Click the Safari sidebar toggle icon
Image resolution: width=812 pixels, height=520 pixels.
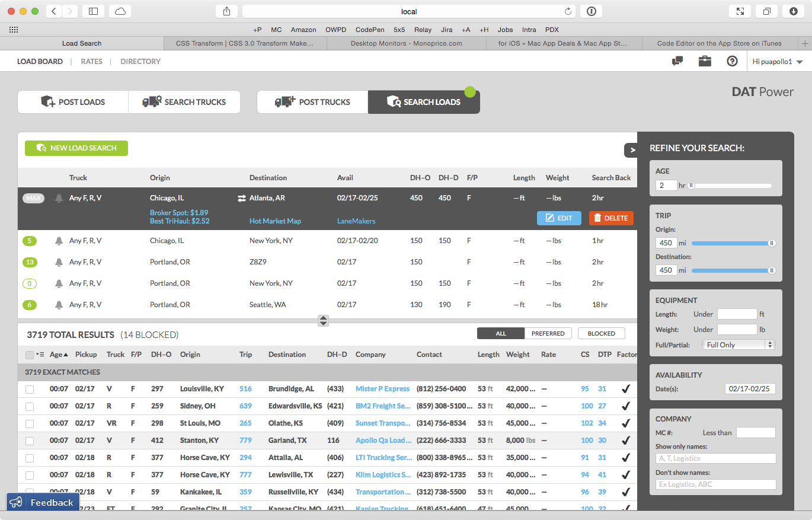(x=93, y=11)
